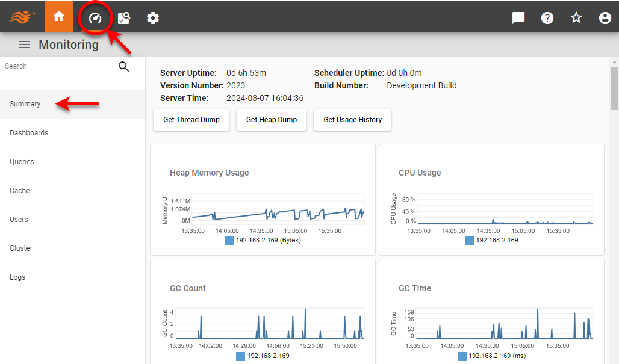The image size is (619, 364).
Task: Toggle 192.168.2.169 legend under CPU Usage chart
Action: click(491, 241)
